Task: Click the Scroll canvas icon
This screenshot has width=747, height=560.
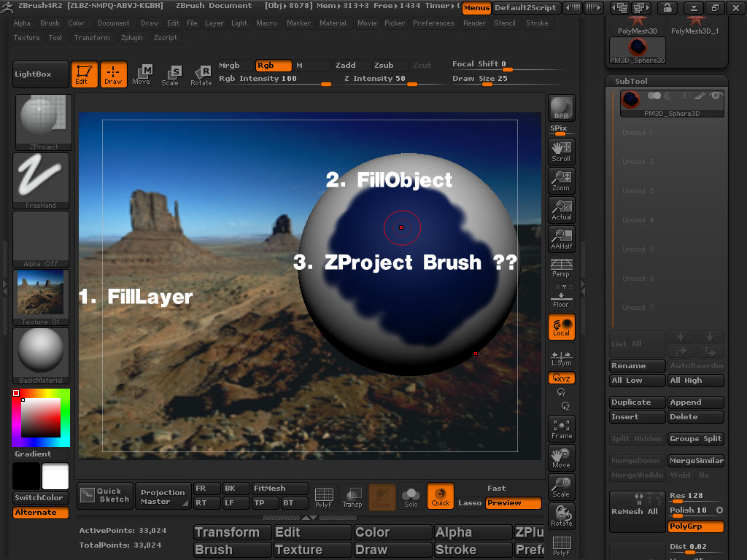Action: [x=561, y=152]
